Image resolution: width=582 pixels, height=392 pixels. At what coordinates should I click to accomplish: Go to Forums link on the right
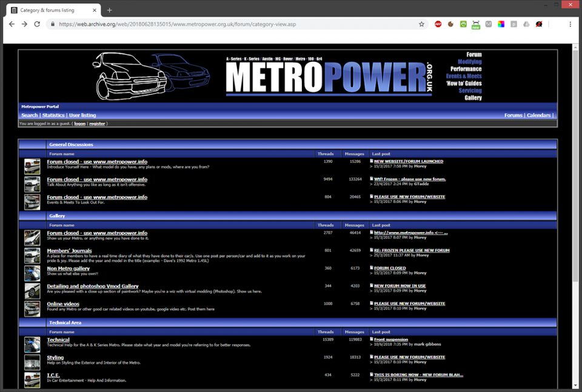tap(513, 115)
